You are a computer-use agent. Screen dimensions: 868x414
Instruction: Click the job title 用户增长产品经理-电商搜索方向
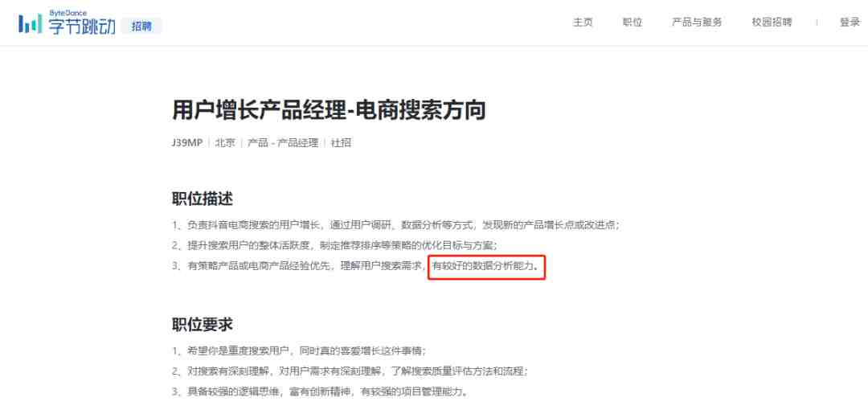(329, 110)
